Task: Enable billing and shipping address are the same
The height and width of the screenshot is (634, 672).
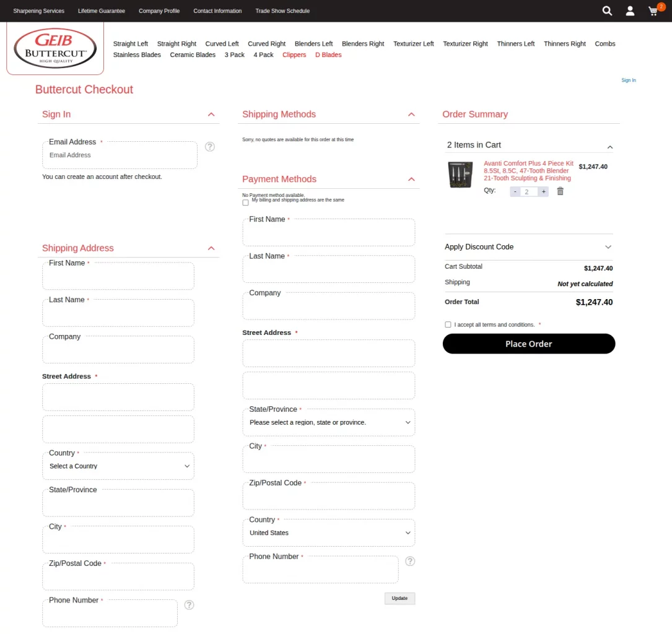Action: click(245, 202)
